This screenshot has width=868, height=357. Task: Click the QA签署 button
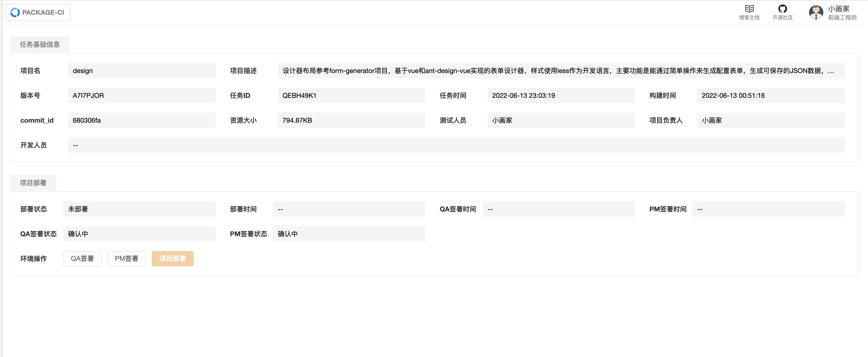coord(82,258)
